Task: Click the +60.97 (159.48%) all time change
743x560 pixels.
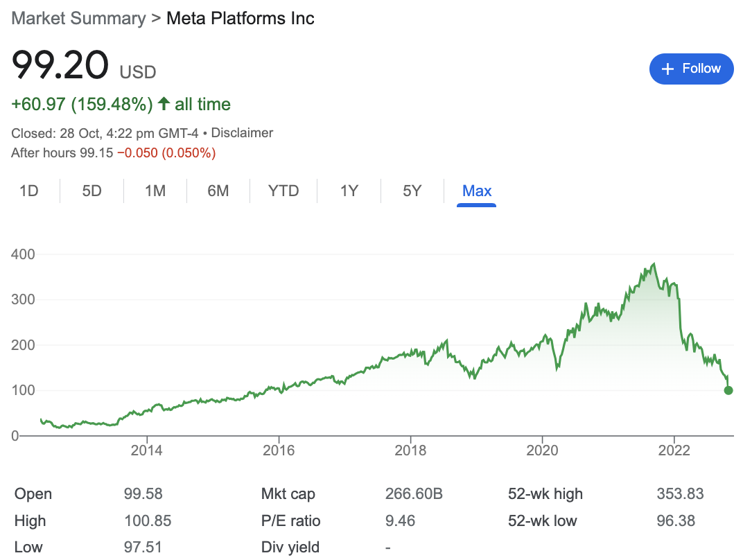Action: [x=121, y=104]
